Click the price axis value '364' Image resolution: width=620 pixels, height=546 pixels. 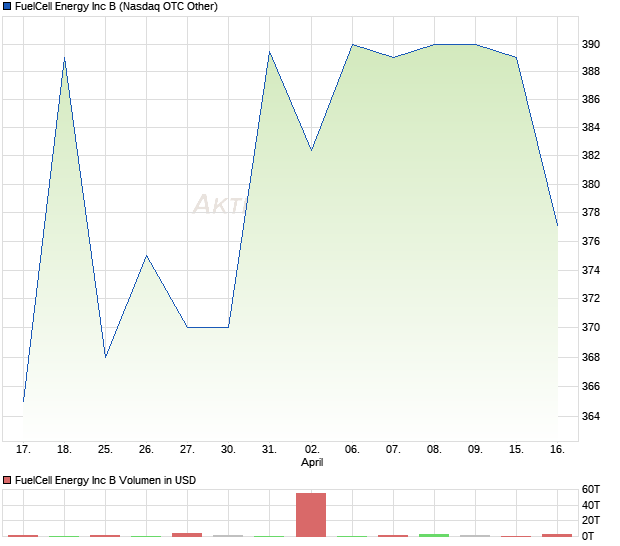tap(591, 416)
